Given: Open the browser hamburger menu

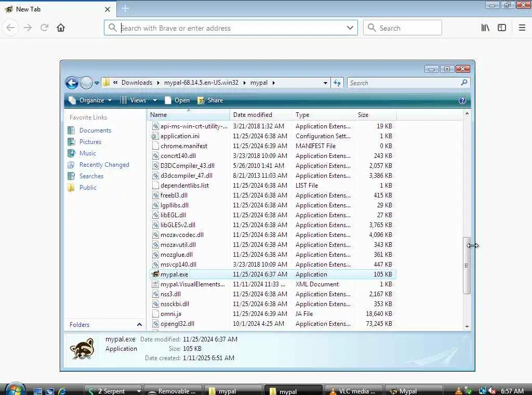Looking at the screenshot, I should click(x=522, y=28).
